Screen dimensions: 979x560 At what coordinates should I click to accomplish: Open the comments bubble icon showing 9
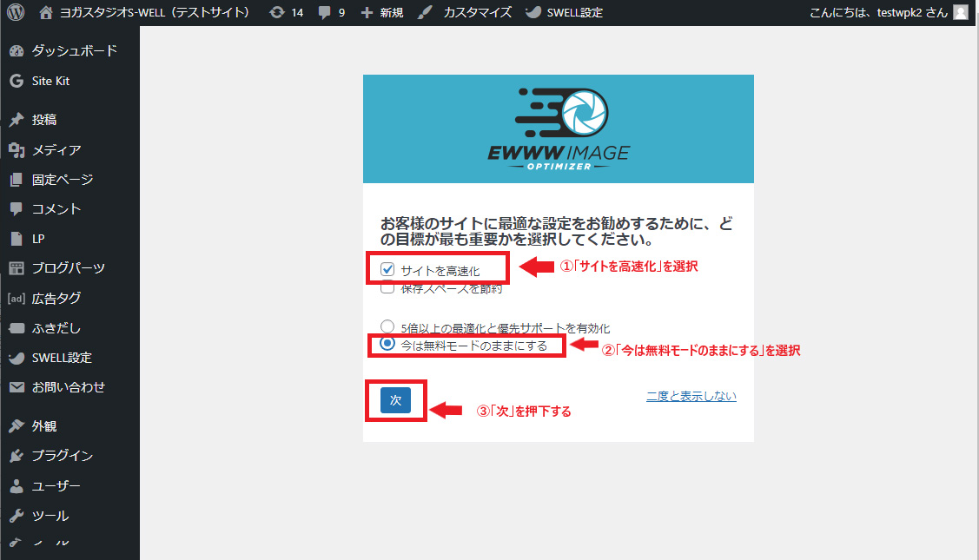324,12
